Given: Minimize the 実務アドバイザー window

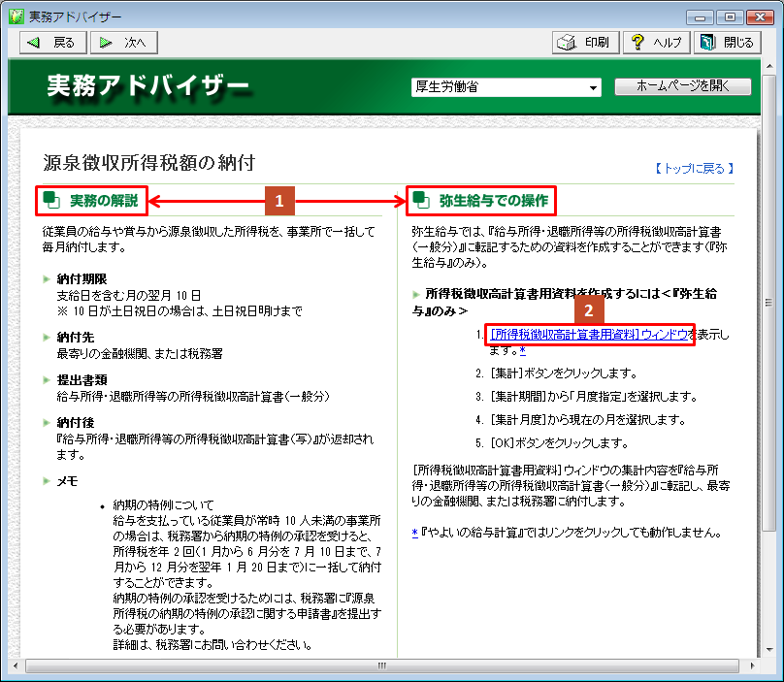Looking at the screenshot, I should [700, 17].
